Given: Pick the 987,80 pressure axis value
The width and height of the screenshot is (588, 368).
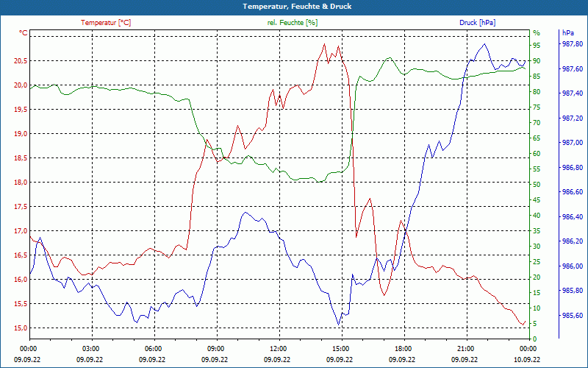Looking at the screenshot, I should pos(573,44).
